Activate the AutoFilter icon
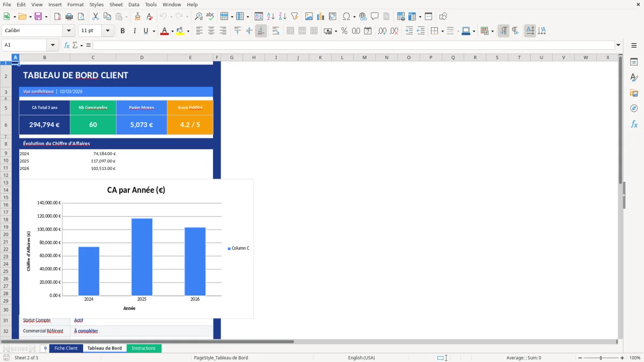The height and width of the screenshot is (362, 644). (x=294, y=16)
